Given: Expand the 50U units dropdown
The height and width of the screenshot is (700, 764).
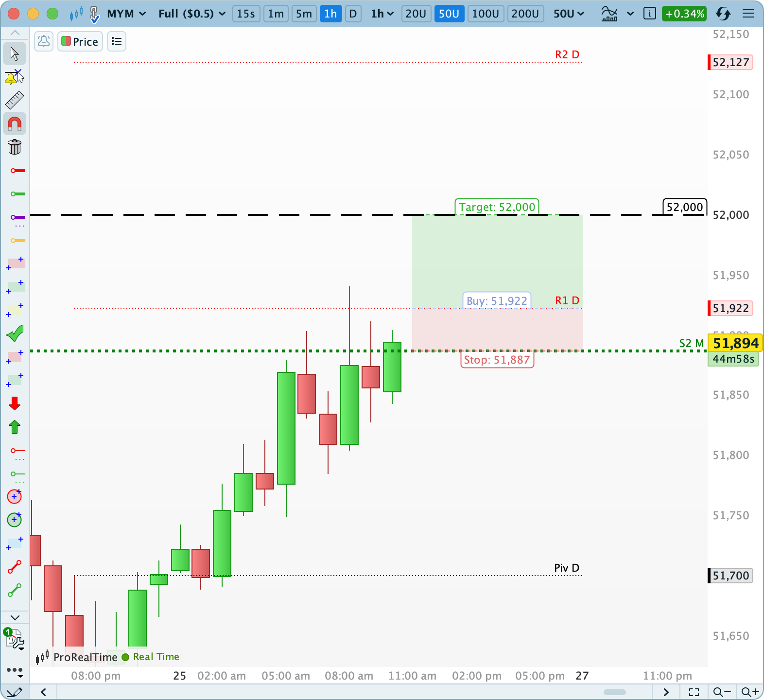Looking at the screenshot, I should click(x=569, y=14).
